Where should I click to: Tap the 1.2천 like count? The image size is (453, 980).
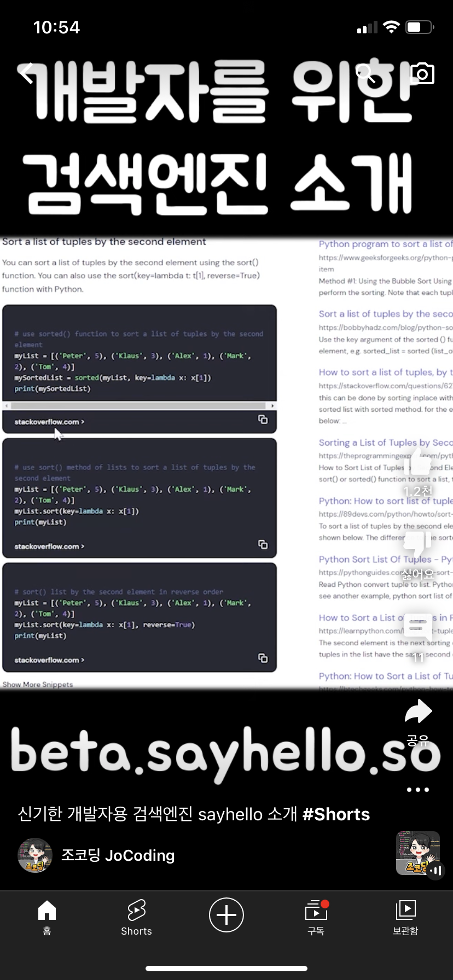coord(418,491)
